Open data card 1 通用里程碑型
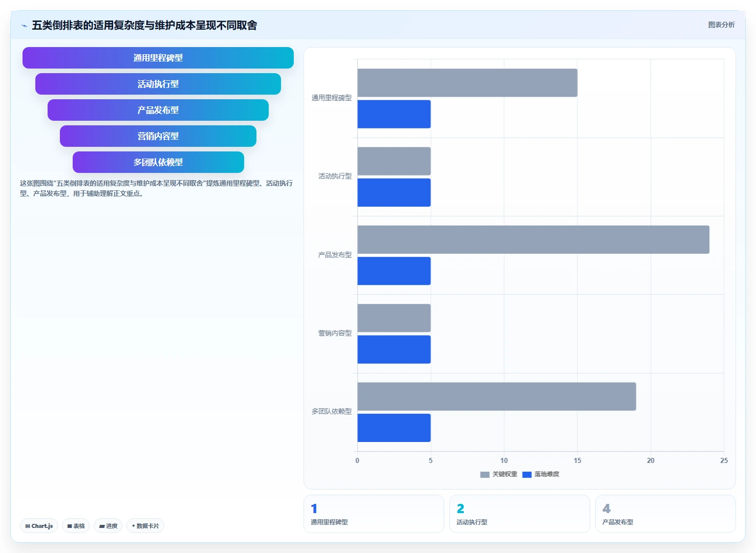Image resolution: width=756 pixels, height=553 pixels. pyautogui.click(x=374, y=514)
